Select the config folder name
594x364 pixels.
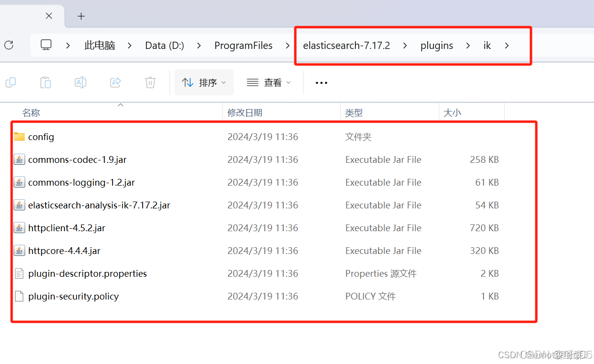pos(41,137)
